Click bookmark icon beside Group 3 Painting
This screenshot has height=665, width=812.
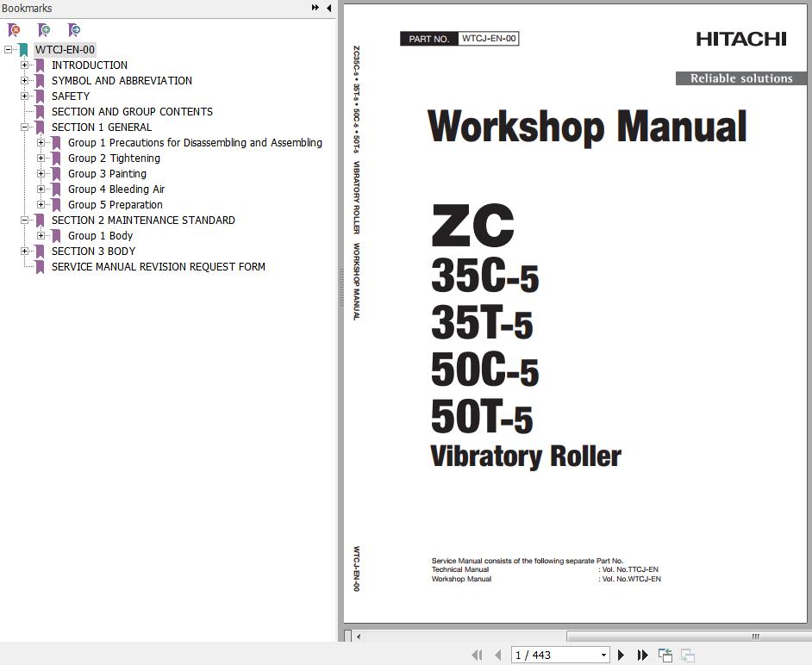click(x=56, y=174)
